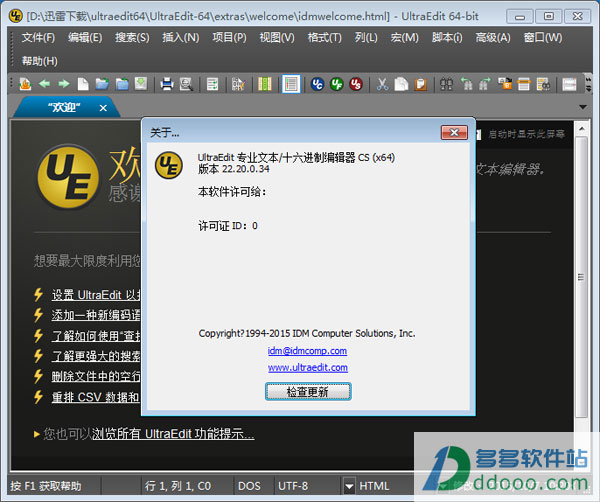Open the 编辑(E) menu

pos(85,37)
